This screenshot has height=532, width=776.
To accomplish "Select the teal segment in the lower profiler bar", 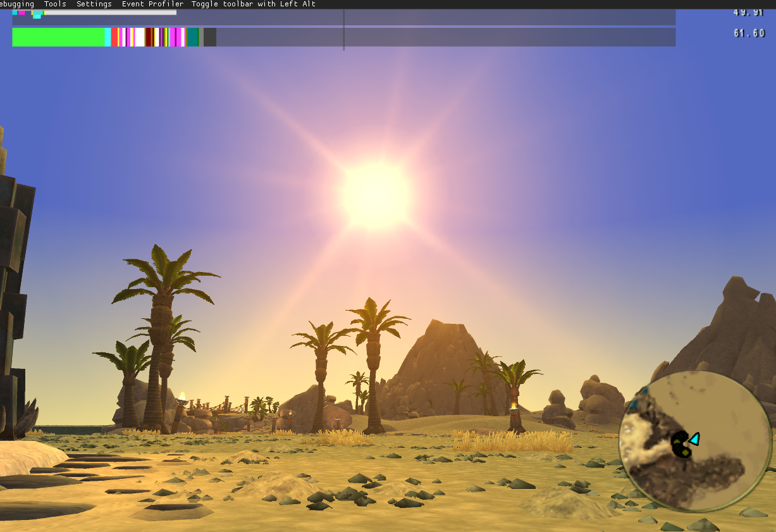I will pyautogui.click(x=192, y=37).
